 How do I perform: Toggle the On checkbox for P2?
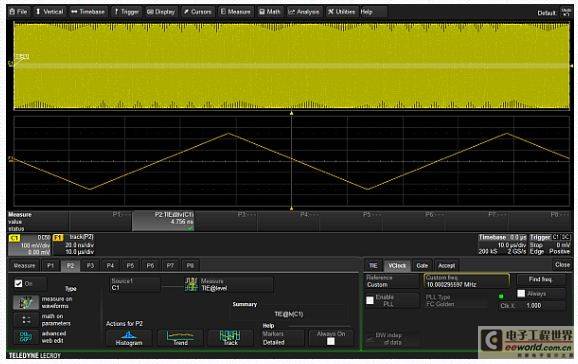point(18,284)
